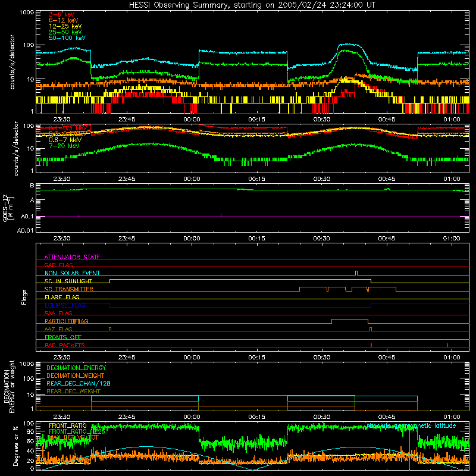Click the DECIMATION_WEIGHT legend label

(x=76, y=375)
